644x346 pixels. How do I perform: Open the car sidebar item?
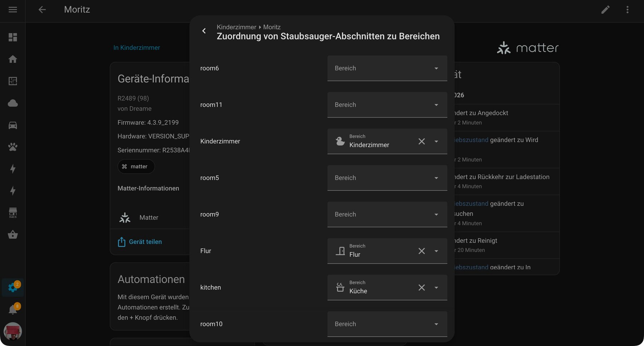[13, 125]
